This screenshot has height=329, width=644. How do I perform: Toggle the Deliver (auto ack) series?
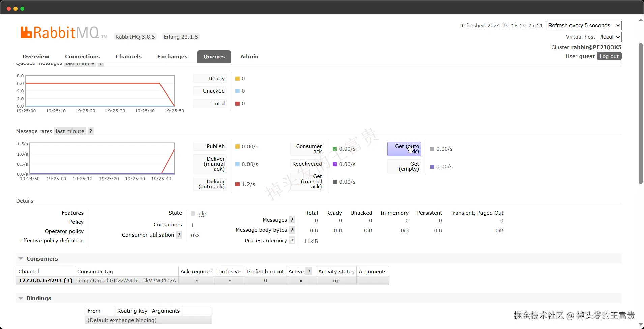point(210,184)
